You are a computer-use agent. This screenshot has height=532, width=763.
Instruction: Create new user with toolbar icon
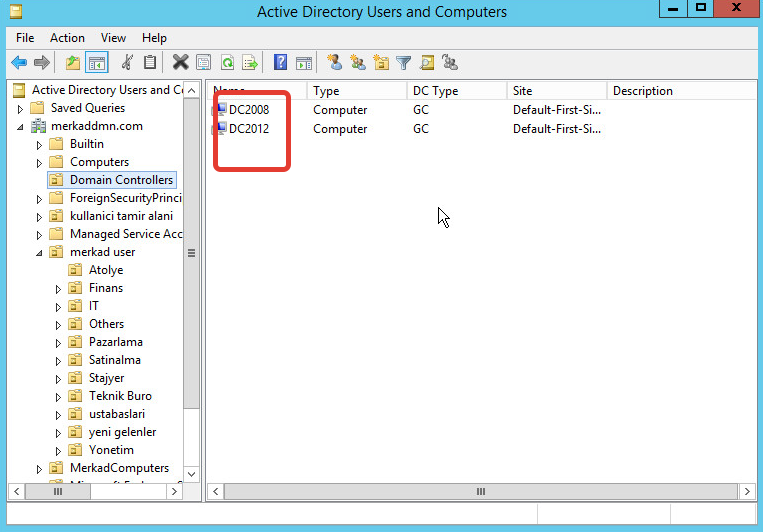(334, 63)
